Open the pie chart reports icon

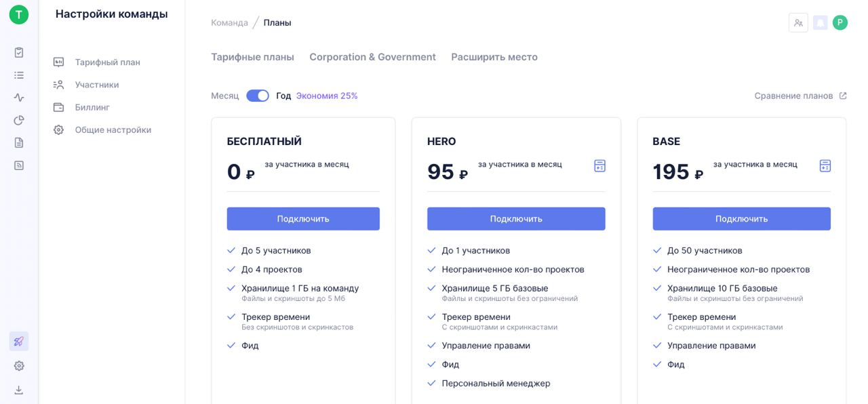coord(19,120)
